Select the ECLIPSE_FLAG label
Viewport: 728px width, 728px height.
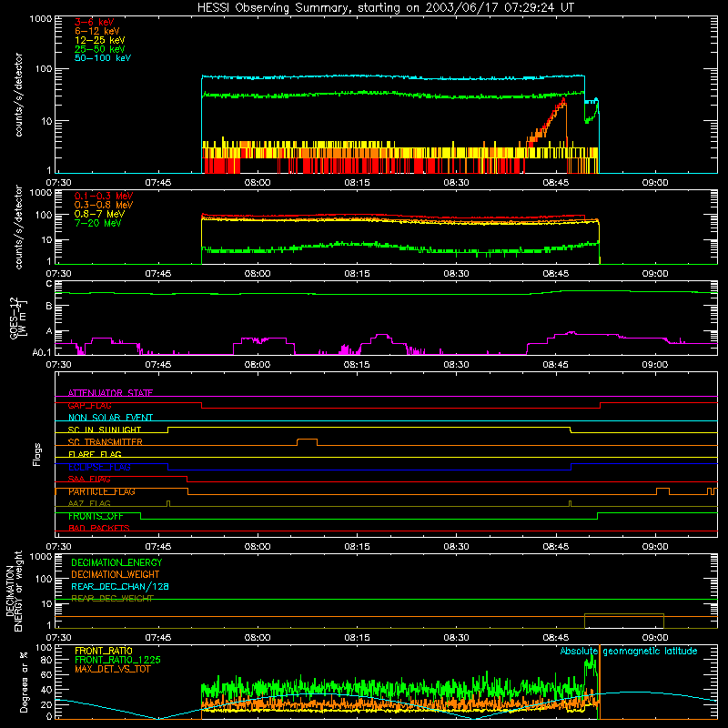(99, 467)
